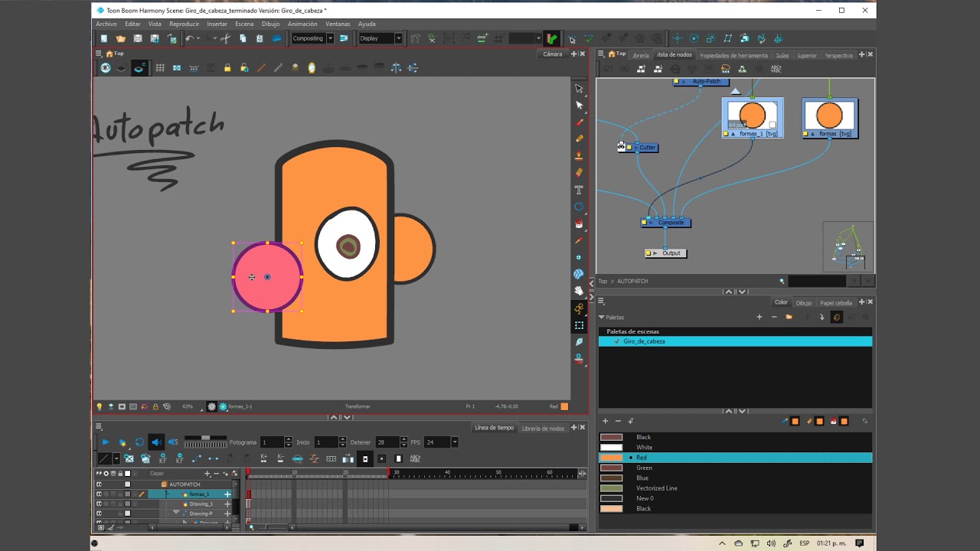Image resolution: width=980 pixels, height=551 pixels.
Task: Toggle visibility of the Drawing_1 layer
Action: pos(99,504)
